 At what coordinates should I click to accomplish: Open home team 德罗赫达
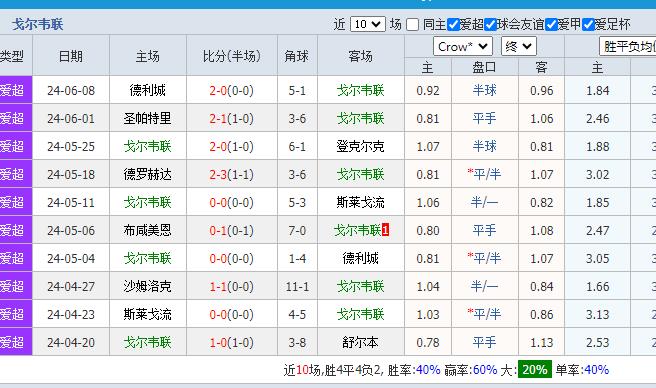[148, 175]
